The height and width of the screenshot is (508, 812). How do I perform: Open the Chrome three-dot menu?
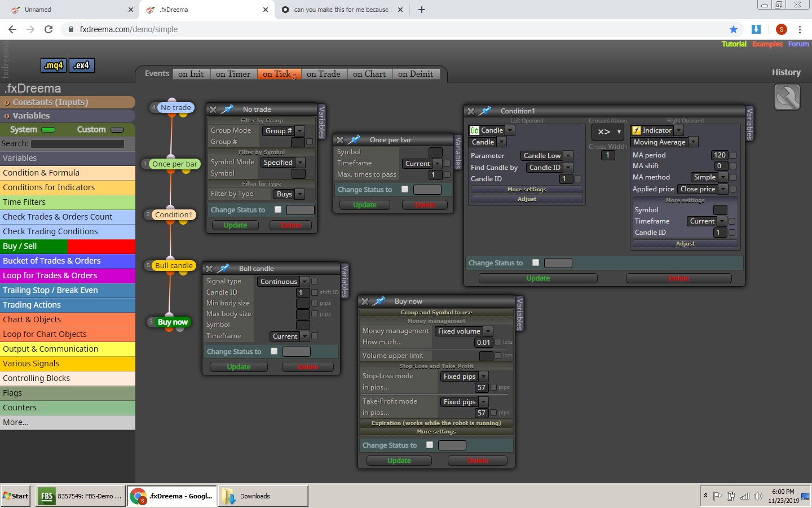tap(800, 29)
